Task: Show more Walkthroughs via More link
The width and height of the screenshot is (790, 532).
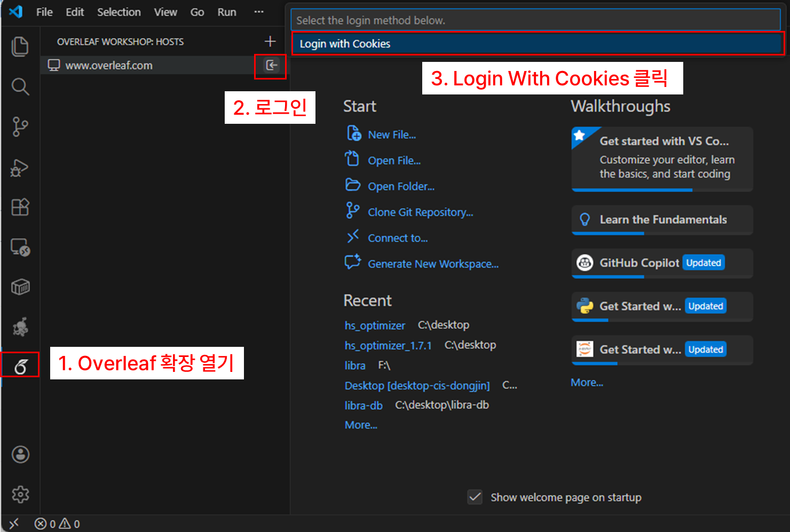Action: coord(587,383)
